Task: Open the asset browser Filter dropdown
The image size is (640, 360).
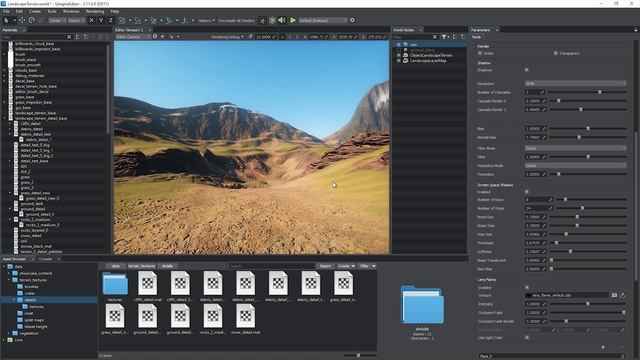Action: click(367, 266)
